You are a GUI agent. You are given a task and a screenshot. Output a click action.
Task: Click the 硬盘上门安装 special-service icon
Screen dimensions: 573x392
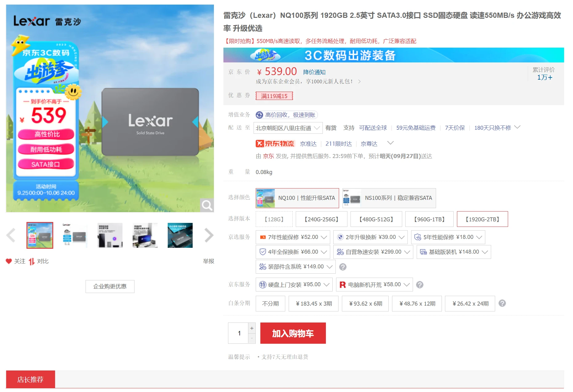click(x=262, y=285)
